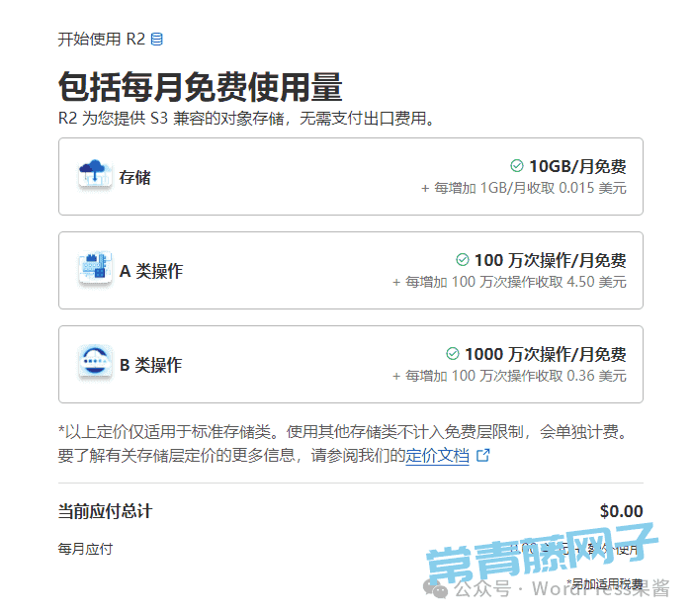Click the 开始使用 R2 breadcrumb text
Viewport: 692px width, 616px height.
[102, 40]
